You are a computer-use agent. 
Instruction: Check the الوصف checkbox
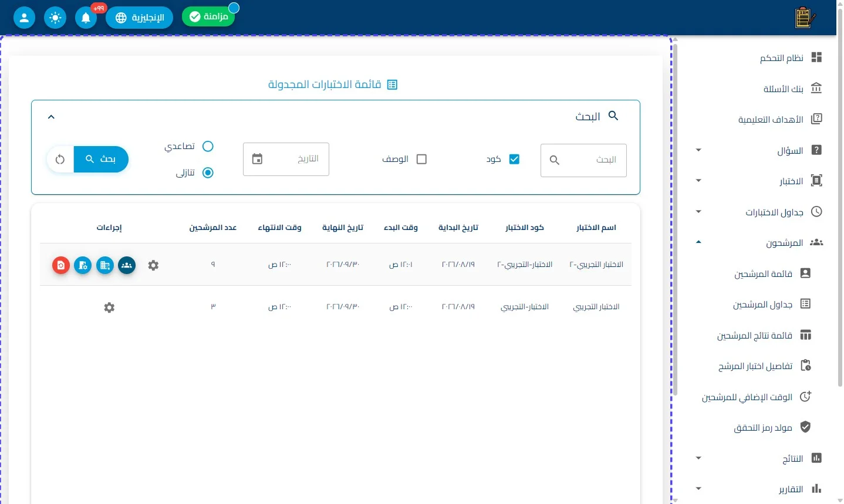[x=421, y=159]
